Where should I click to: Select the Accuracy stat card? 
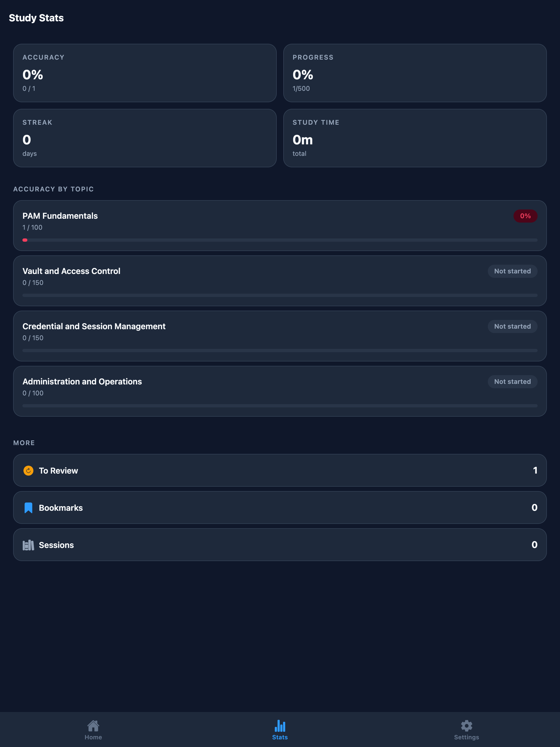click(x=145, y=73)
